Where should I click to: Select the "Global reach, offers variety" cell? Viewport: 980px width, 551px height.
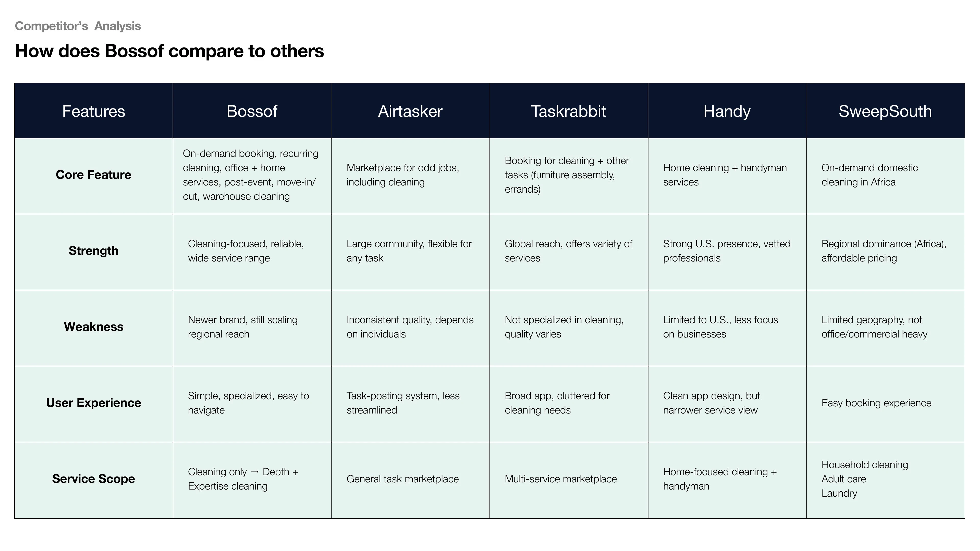(x=568, y=251)
